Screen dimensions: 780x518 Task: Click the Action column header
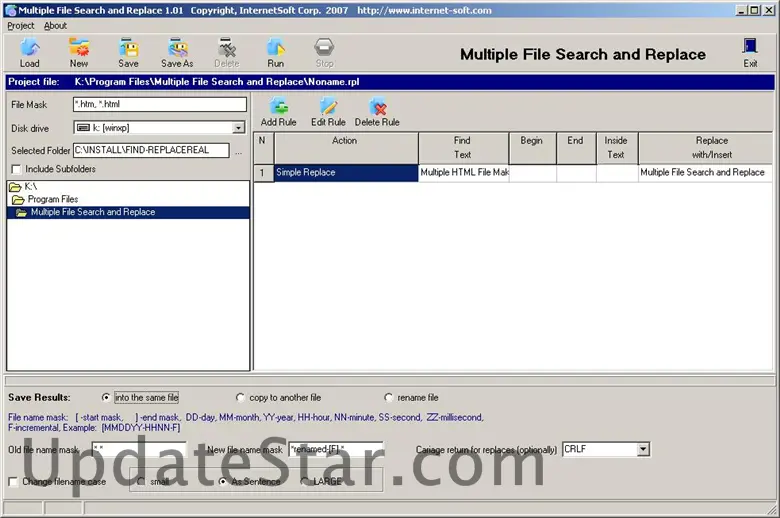346,148
